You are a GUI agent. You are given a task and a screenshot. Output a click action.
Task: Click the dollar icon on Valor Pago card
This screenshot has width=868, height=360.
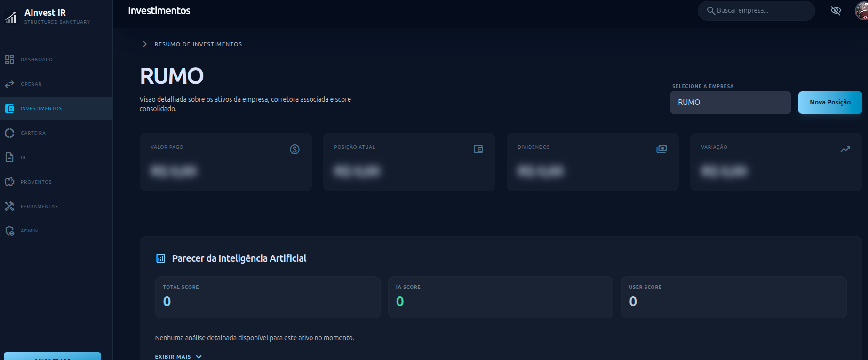pyautogui.click(x=295, y=149)
